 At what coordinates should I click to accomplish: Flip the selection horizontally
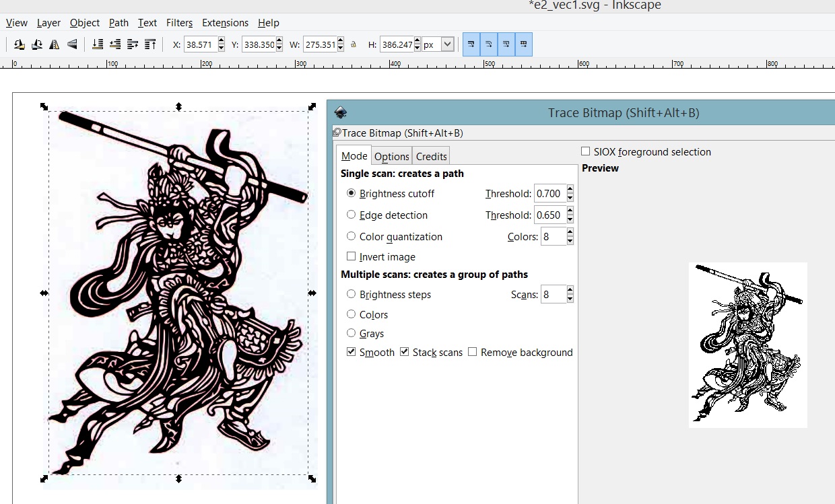click(x=55, y=44)
